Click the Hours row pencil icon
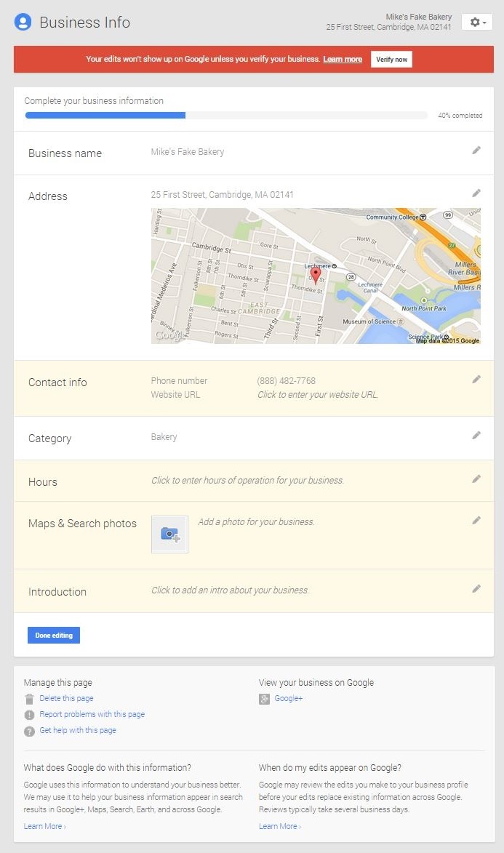Image resolution: width=504 pixels, height=853 pixels. [476, 479]
